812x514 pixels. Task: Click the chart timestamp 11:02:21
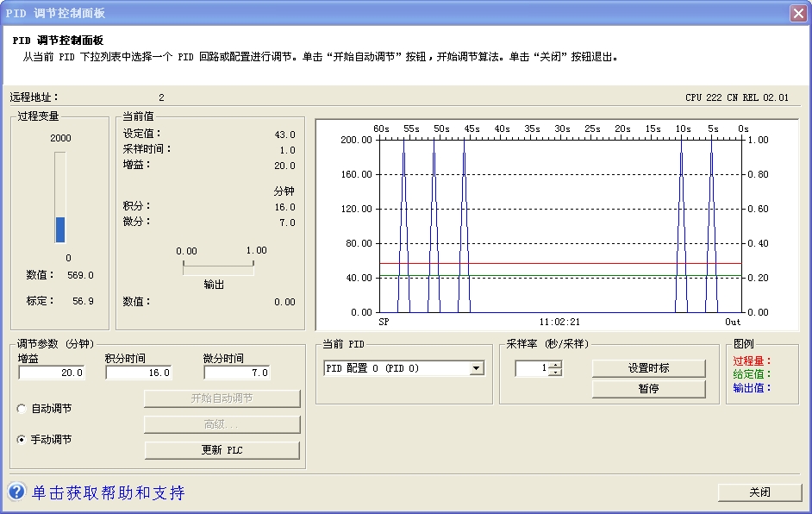point(559,322)
